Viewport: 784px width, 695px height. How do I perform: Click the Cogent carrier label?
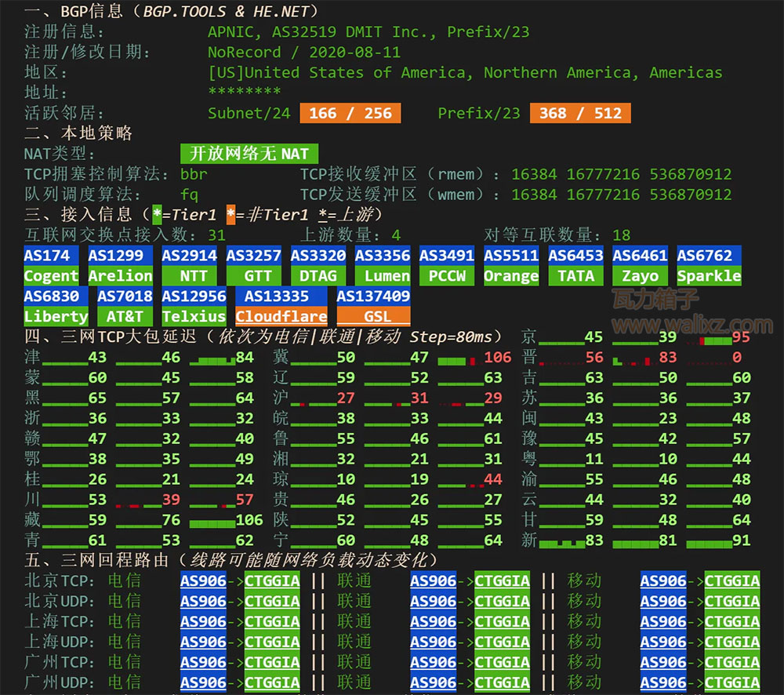pyautogui.click(x=51, y=275)
